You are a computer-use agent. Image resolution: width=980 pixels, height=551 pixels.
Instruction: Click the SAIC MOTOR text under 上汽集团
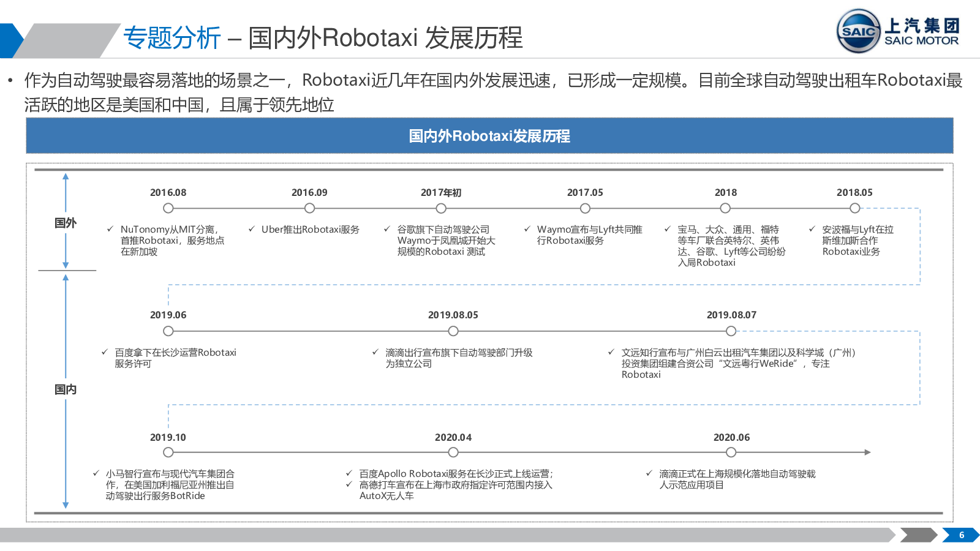coord(921,41)
